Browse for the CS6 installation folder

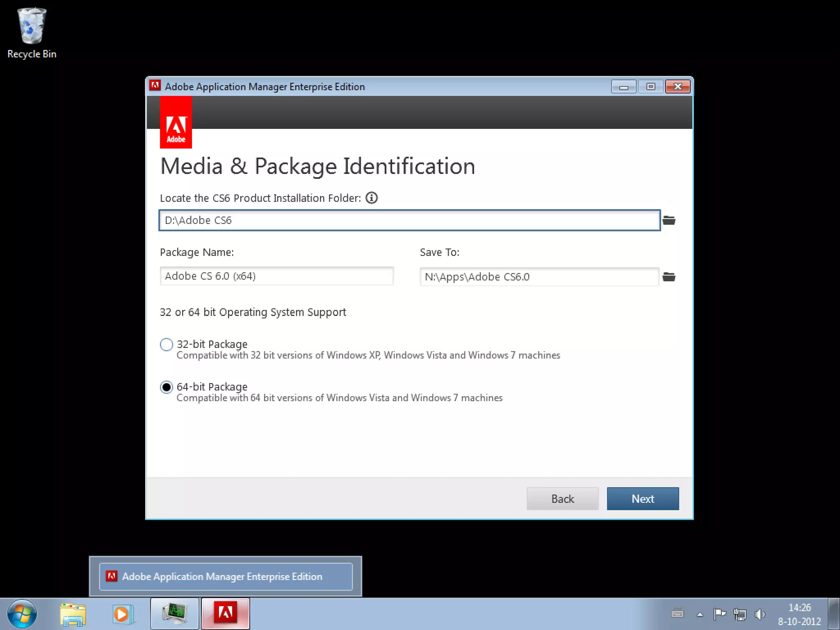pos(669,220)
